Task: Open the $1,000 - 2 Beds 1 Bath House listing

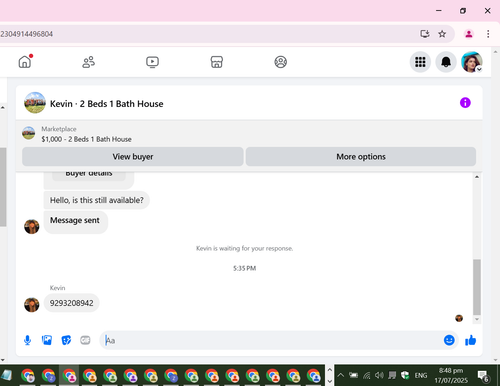Action: pyautogui.click(x=86, y=139)
